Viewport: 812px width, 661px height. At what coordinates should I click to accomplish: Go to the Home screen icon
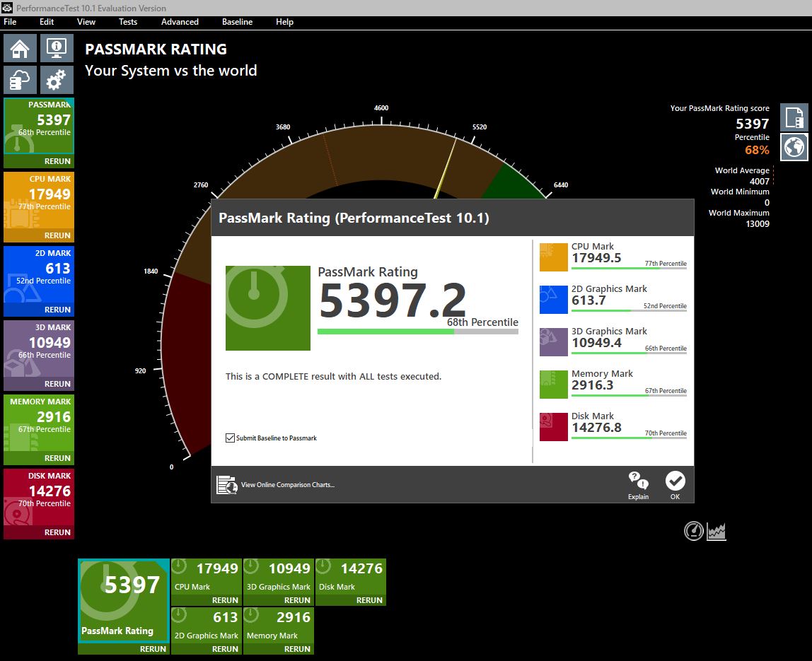tap(21, 48)
